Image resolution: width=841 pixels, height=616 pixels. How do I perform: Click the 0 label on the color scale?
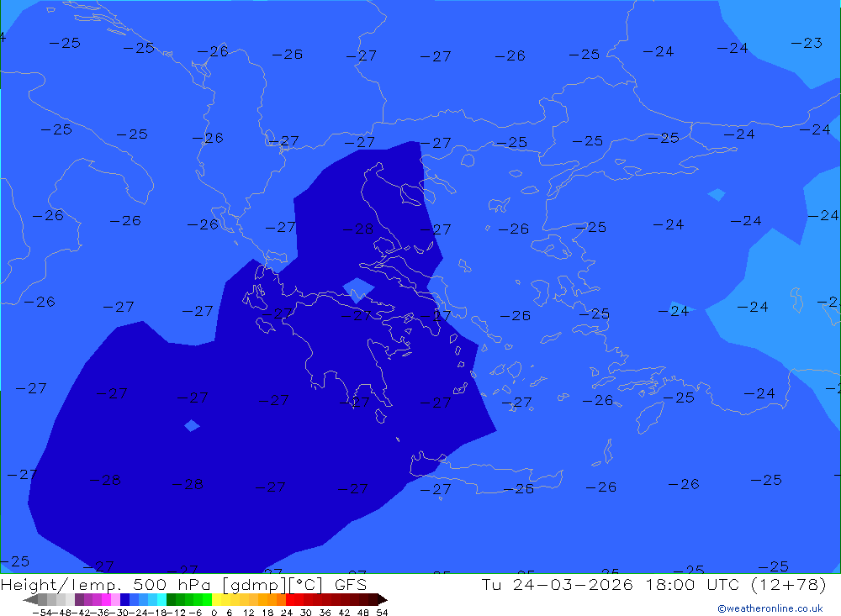click(x=214, y=613)
